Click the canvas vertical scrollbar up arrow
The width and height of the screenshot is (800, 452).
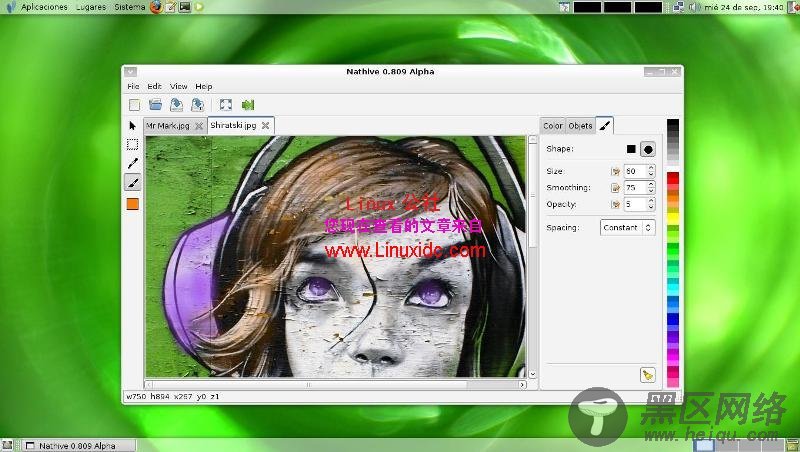(532, 140)
